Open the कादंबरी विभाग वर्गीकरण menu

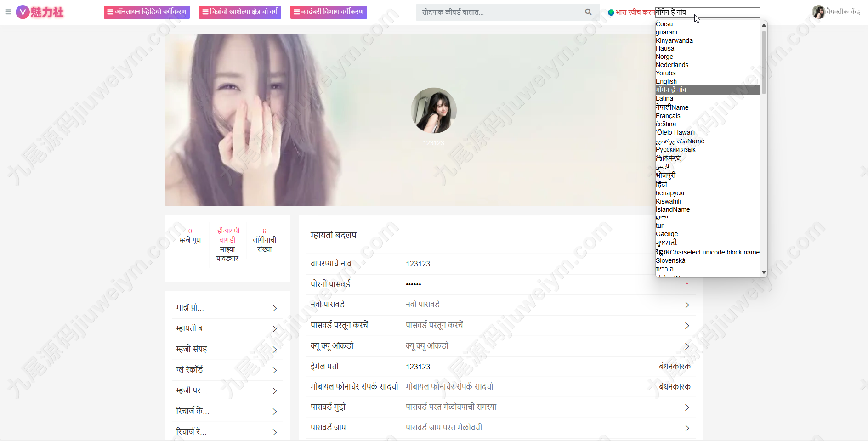[x=329, y=12]
